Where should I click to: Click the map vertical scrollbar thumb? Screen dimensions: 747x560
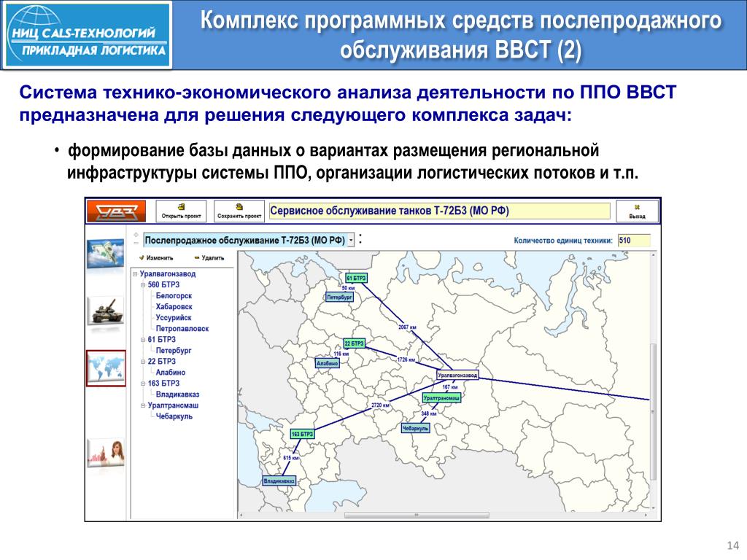[653, 412]
